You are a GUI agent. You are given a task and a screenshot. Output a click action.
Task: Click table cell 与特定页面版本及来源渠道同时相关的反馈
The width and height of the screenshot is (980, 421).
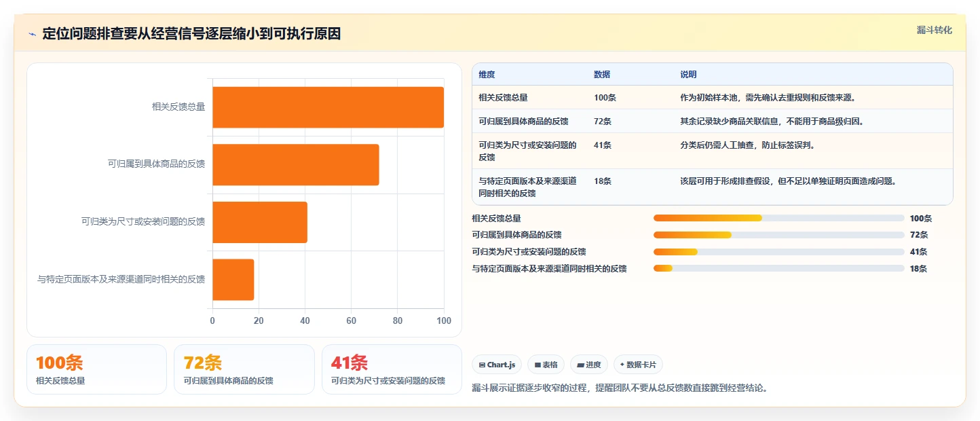coord(527,187)
